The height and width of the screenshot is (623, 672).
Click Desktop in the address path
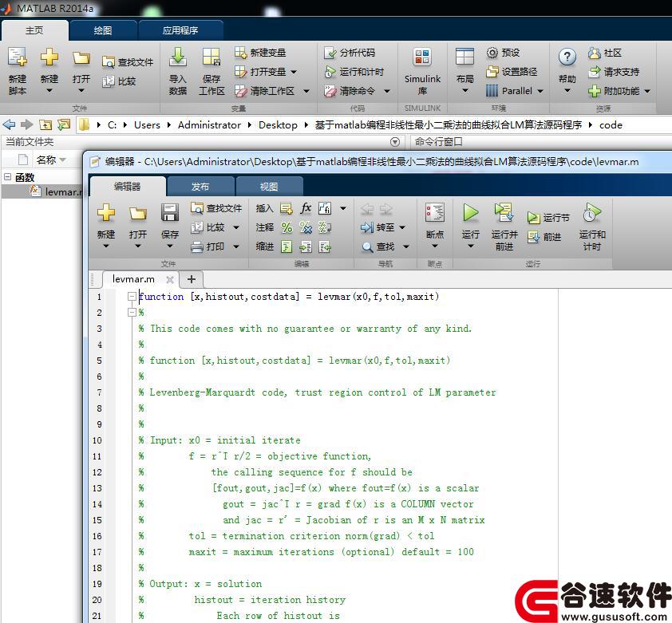click(279, 124)
